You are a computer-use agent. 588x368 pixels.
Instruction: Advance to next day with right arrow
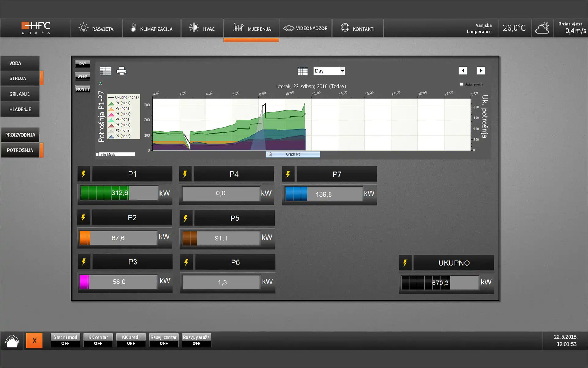click(x=481, y=71)
